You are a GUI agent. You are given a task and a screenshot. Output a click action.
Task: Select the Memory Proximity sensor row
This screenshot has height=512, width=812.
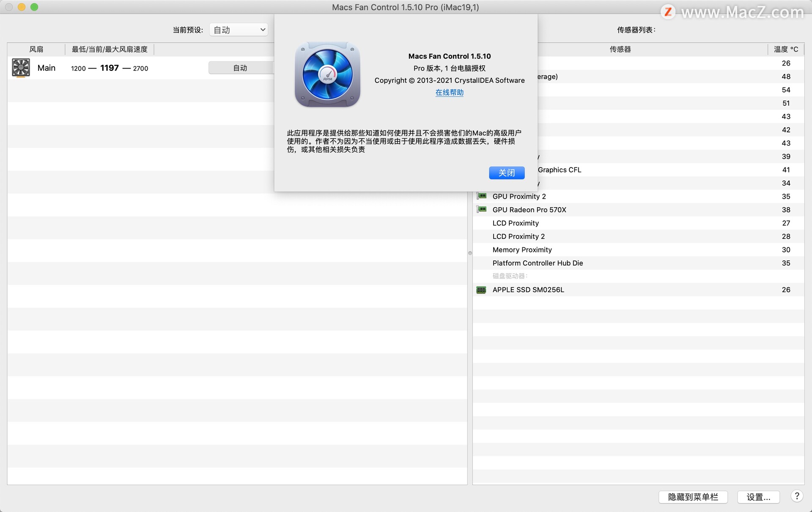click(x=521, y=249)
